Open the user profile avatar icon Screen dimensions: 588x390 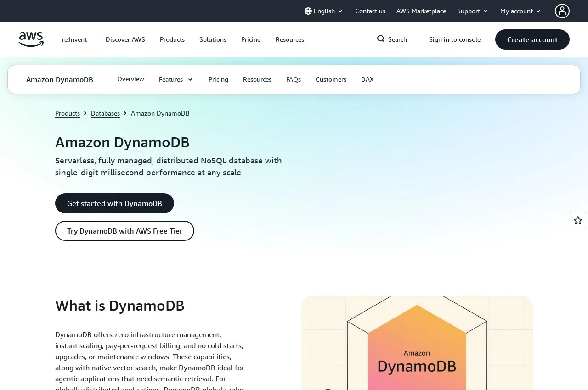coord(562,11)
